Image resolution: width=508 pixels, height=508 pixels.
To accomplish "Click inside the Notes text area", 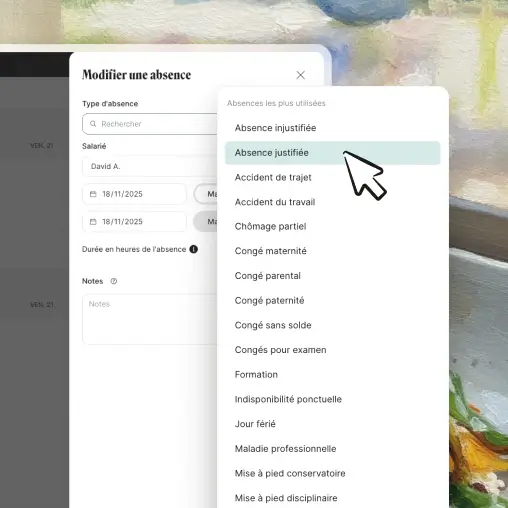I will 150,319.
